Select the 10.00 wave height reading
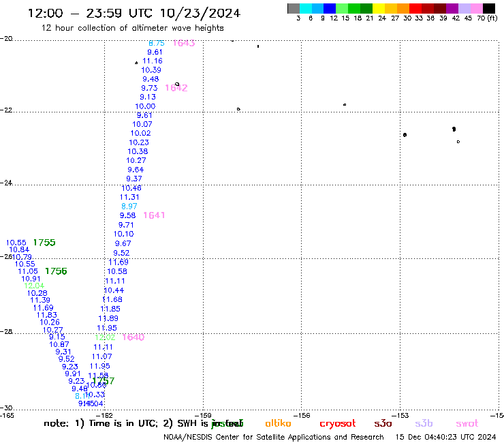Viewport: 504px width, 443px height. coord(145,106)
